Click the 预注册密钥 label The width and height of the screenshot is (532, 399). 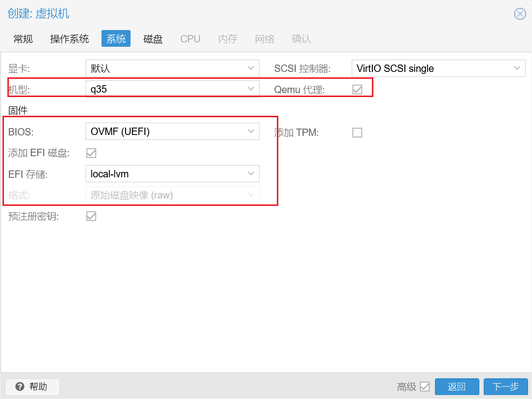[x=33, y=216]
